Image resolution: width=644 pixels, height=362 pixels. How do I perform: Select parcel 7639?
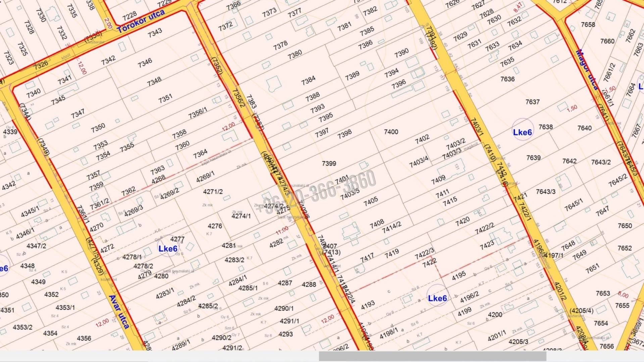point(533,158)
